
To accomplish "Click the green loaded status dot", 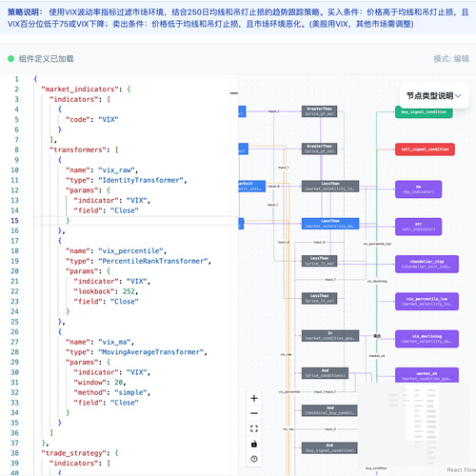I will (10, 59).
